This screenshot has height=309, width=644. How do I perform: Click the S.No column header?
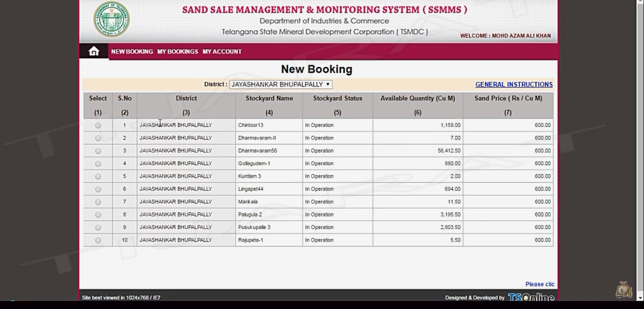click(124, 98)
